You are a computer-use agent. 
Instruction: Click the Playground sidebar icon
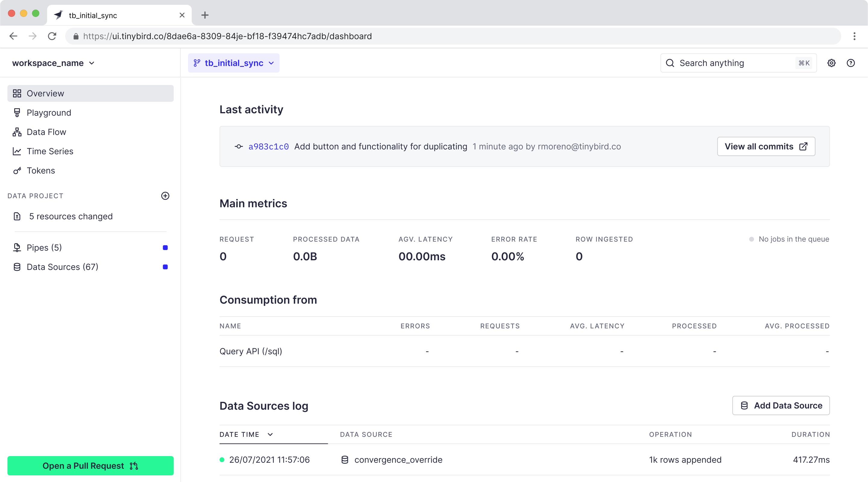coord(17,112)
